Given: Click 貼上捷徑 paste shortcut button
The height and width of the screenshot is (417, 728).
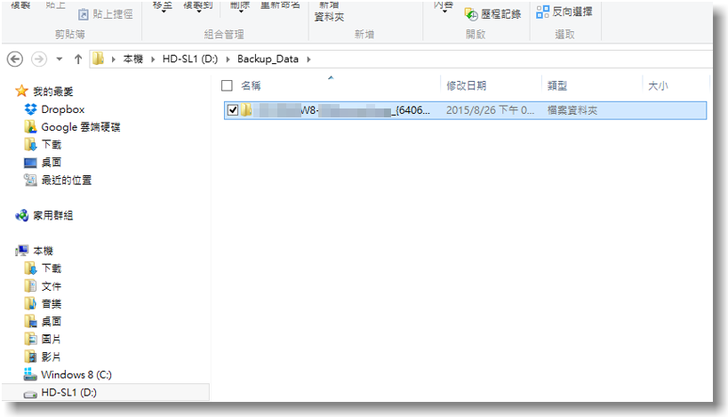Looking at the screenshot, I should (105, 14).
